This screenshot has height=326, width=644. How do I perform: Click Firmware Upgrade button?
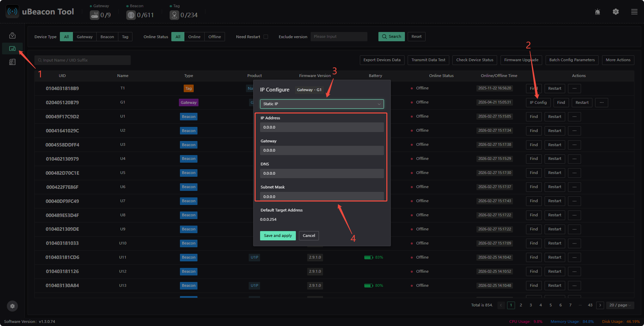[x=521, y=60]
